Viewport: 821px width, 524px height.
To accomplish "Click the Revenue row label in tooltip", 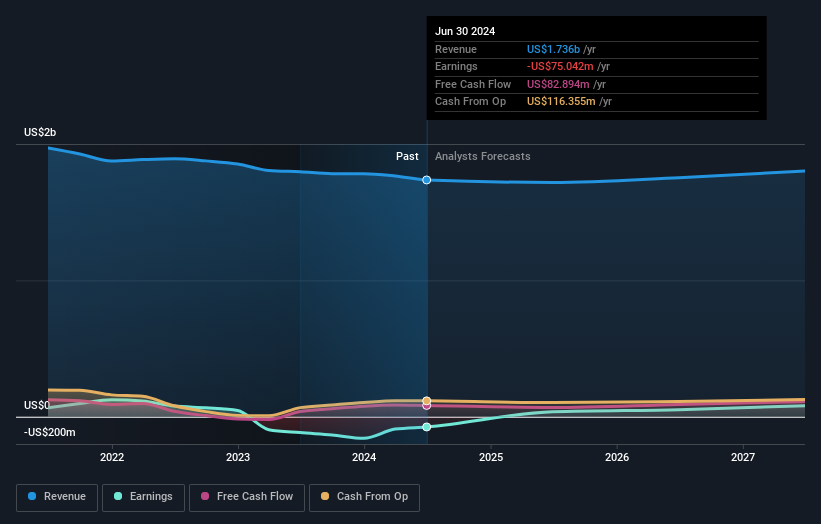I will click(x=456, y=49).
